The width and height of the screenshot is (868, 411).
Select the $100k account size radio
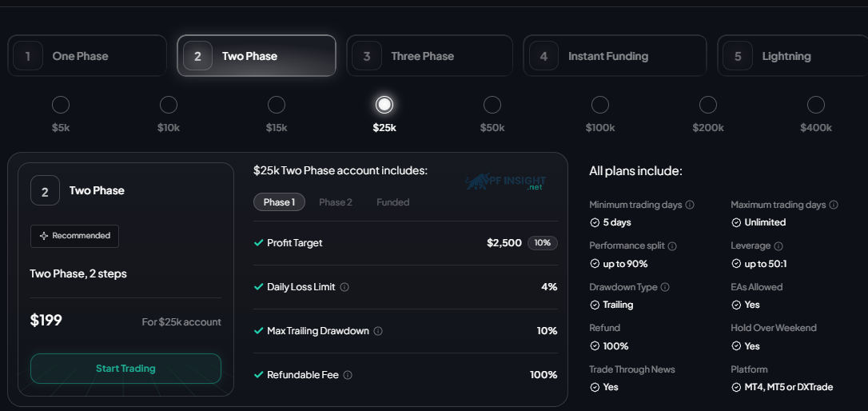click(600, 105)
